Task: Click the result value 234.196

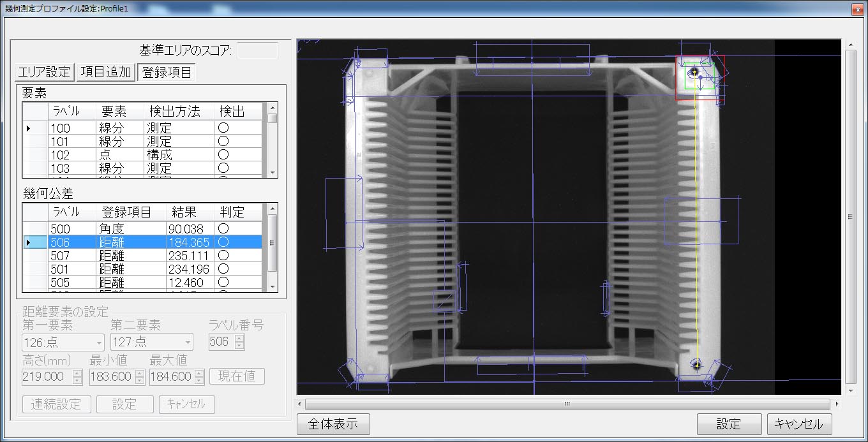Action: (190, 269)
